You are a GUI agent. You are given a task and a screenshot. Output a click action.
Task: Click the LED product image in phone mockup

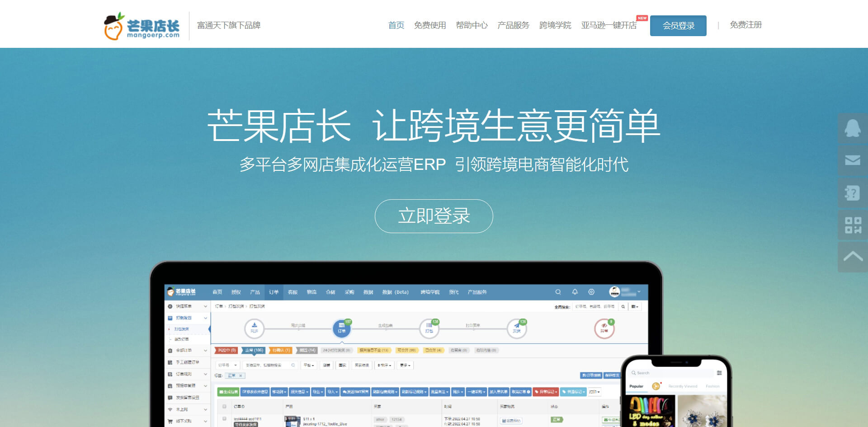tap(650, 411)
